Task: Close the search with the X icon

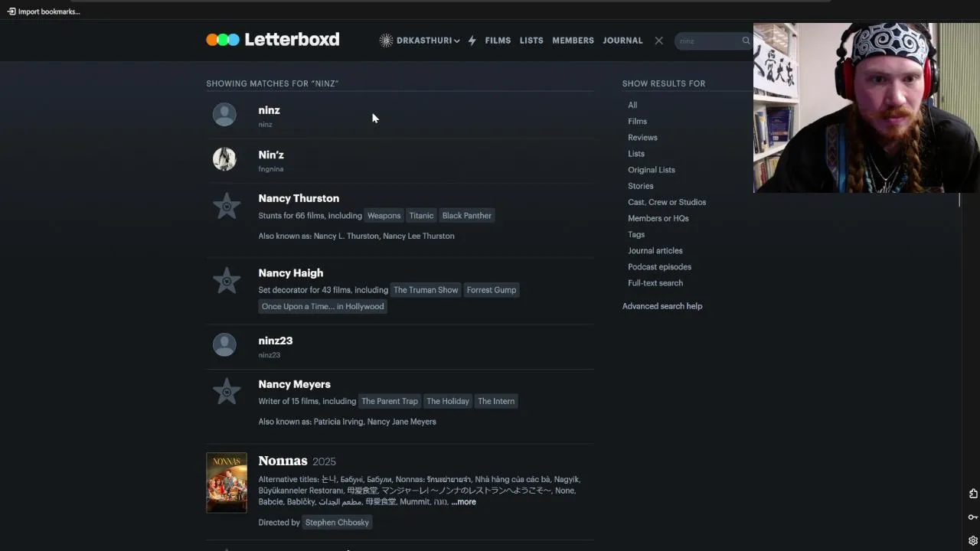Action: tap(658, 41)
